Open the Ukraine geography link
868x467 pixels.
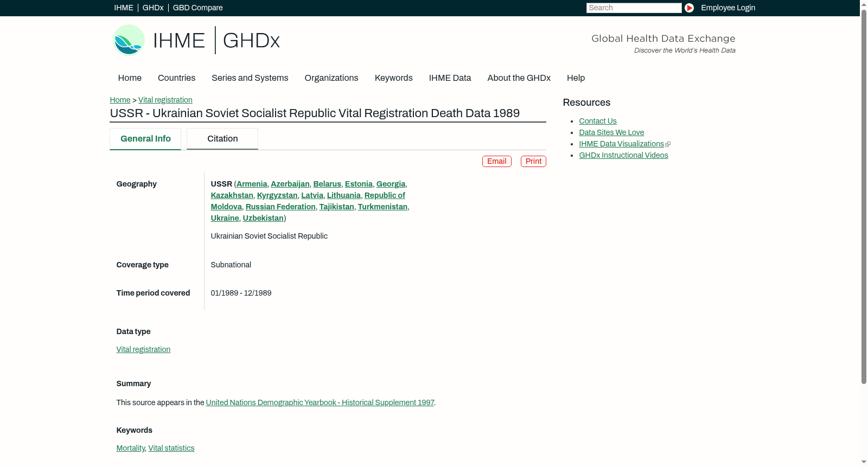[x=225, y=218]
